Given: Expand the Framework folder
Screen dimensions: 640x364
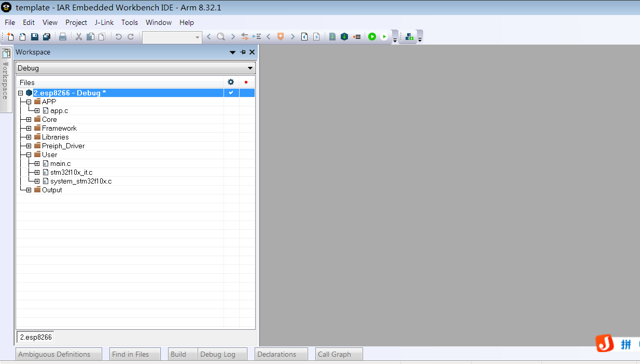Looking at the screenshot, I should [29, 128].
